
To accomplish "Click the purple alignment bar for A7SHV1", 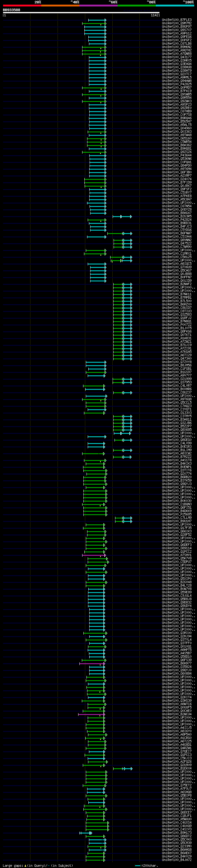I will pyautogui.click(x=94, y=555).
